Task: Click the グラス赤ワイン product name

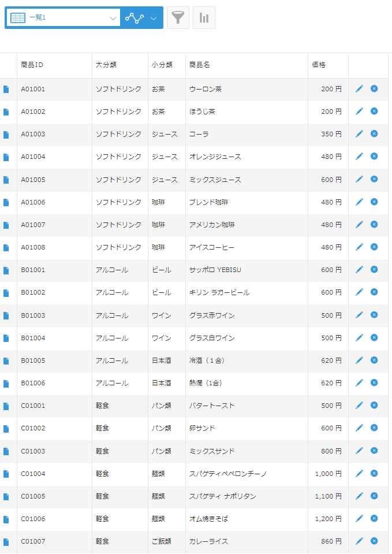Action: (212, 315)
